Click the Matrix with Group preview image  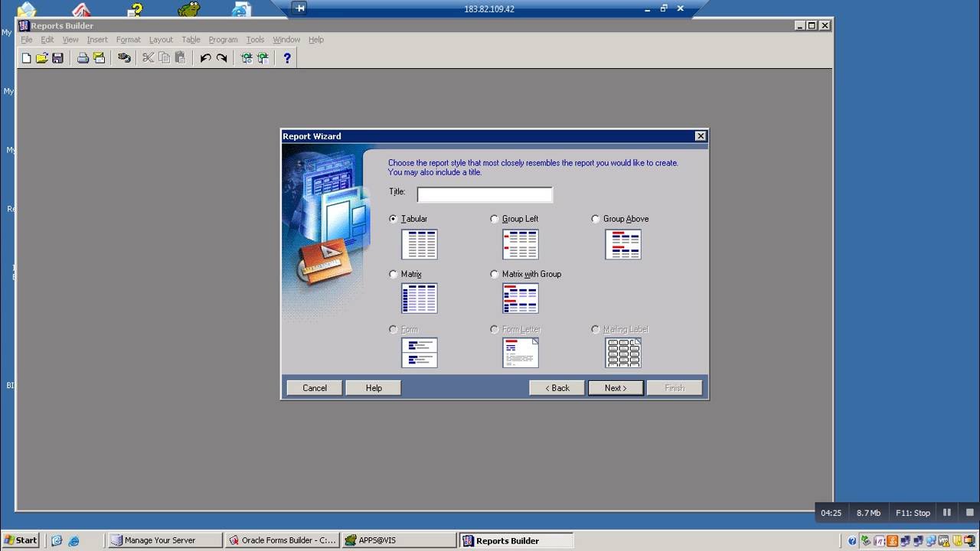(521, 298)
